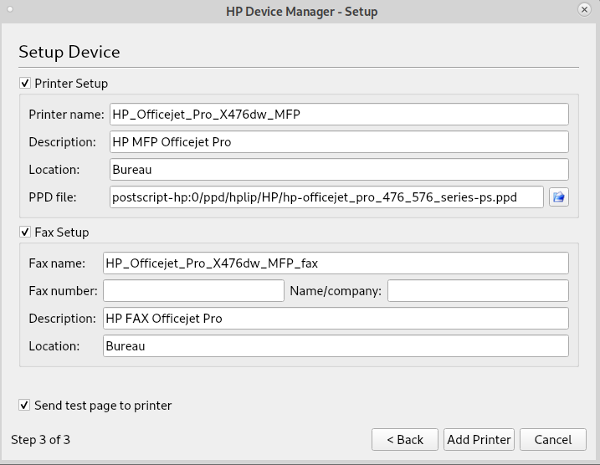Toggle the Fax Setup checkbox
The image size is (600, 465).
pyautogui.click(x=25, y=232)
